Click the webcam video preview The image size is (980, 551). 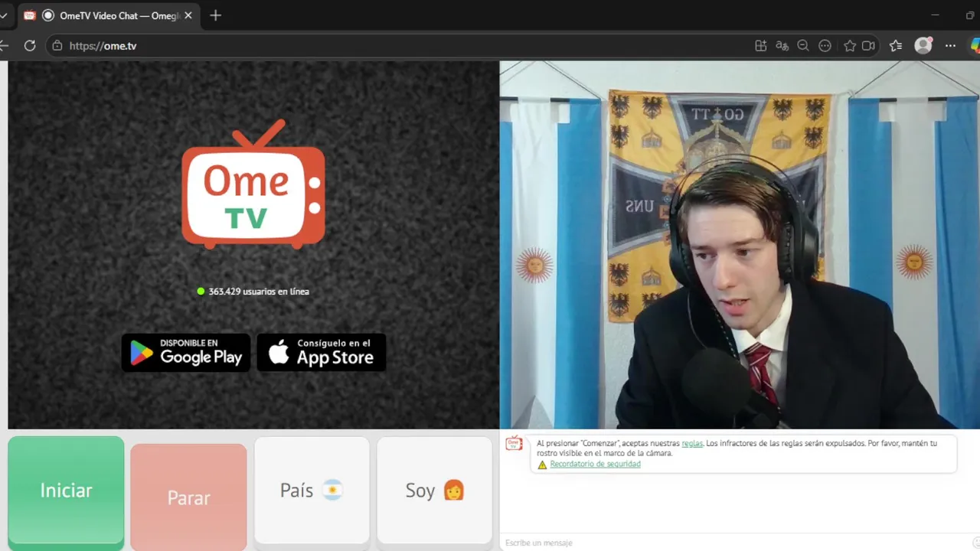point(740,245)
